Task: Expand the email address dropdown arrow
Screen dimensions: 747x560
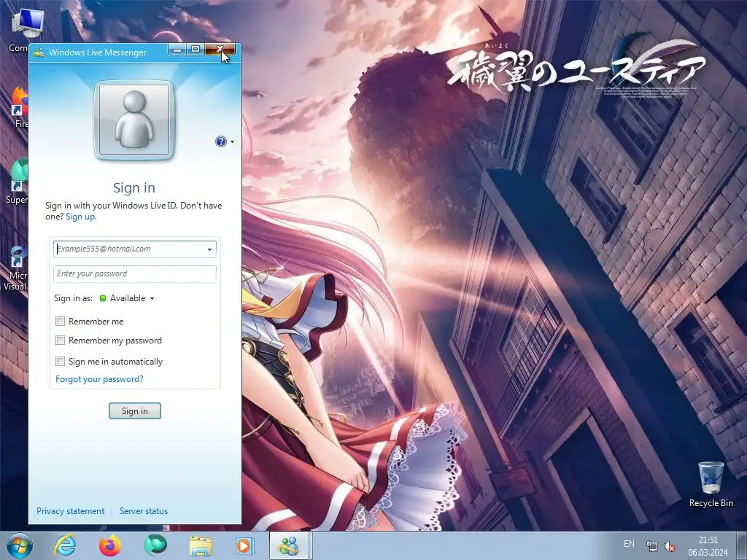Action: (209, 249)
